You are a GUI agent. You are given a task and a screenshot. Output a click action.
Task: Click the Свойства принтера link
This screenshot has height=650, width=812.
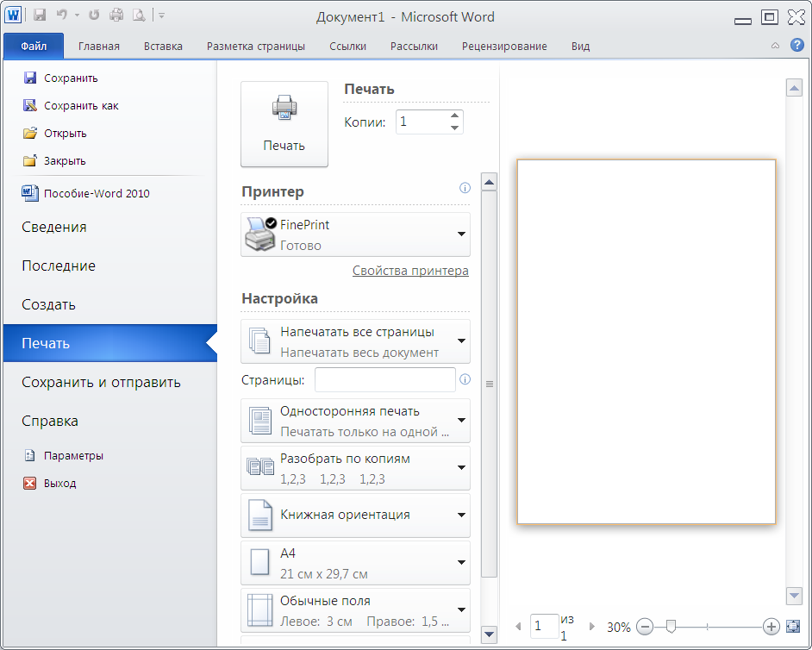pos(410,271)
